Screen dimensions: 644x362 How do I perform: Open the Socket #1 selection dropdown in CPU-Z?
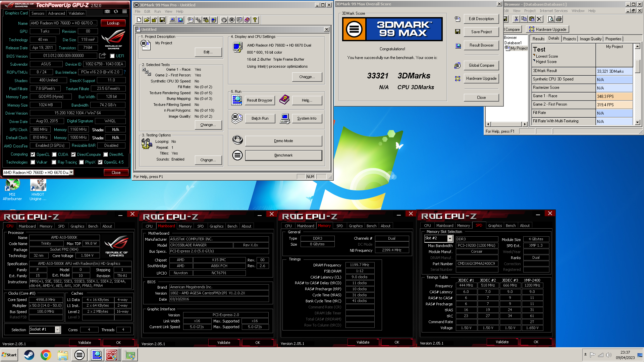click(58, 330)
